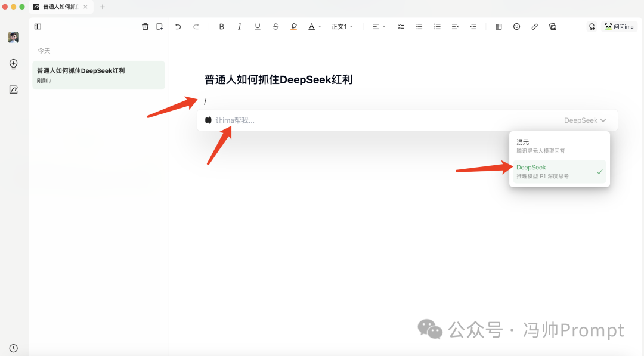This screenshot has width=644, height=356.
Task: Select the note 普通人如何抓住DeepSeek红利 in list
Action: [98, 75]
